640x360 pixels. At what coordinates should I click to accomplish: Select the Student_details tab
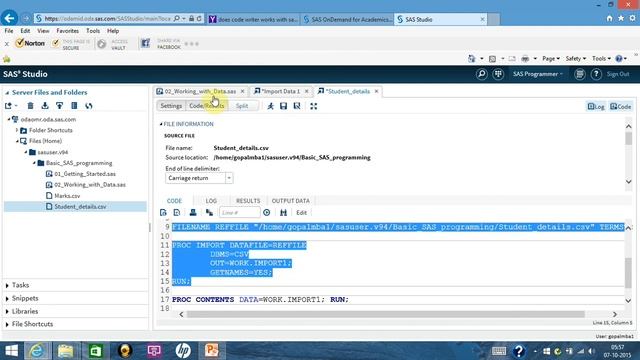(348, 91)
